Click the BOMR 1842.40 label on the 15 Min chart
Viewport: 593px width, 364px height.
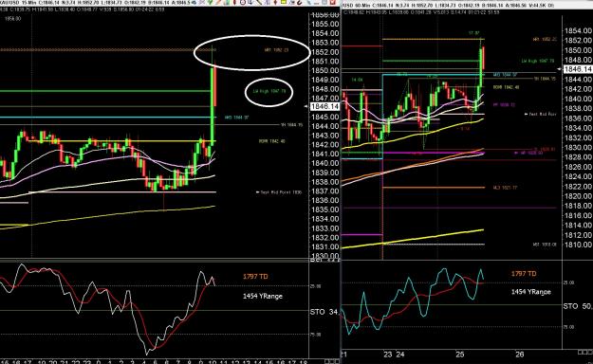(x=272, y=141)
